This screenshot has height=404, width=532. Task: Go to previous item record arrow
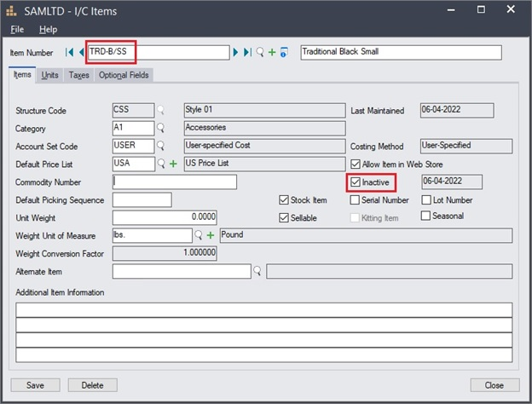pos(82,53)
